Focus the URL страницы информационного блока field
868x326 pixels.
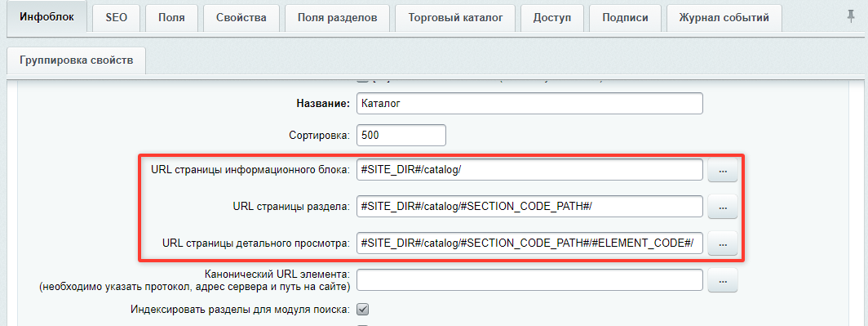(x=529, y=171)
